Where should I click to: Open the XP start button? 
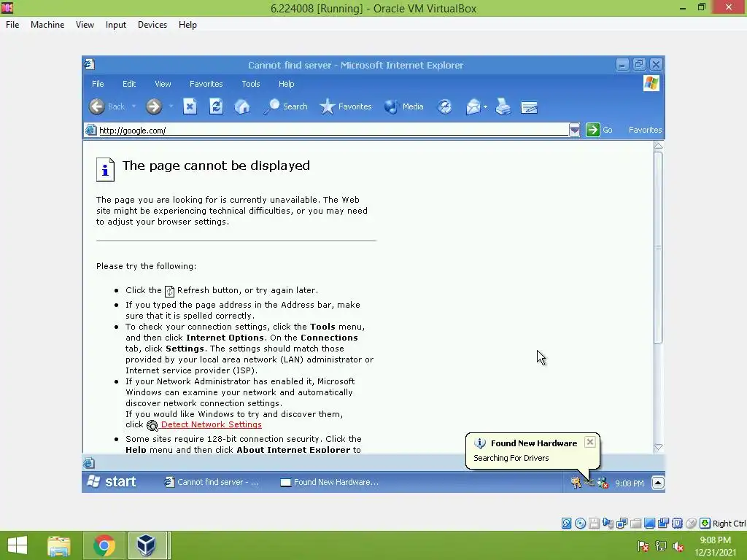click(112, 482)
